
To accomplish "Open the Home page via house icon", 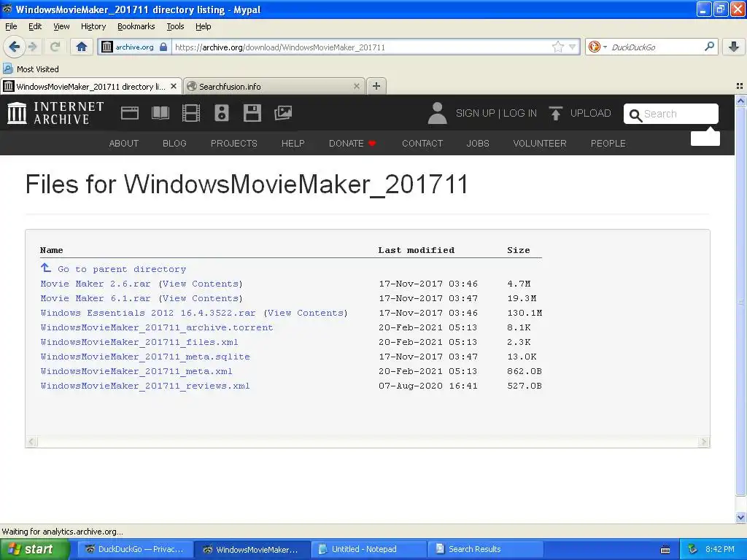I will pos(82,47).
